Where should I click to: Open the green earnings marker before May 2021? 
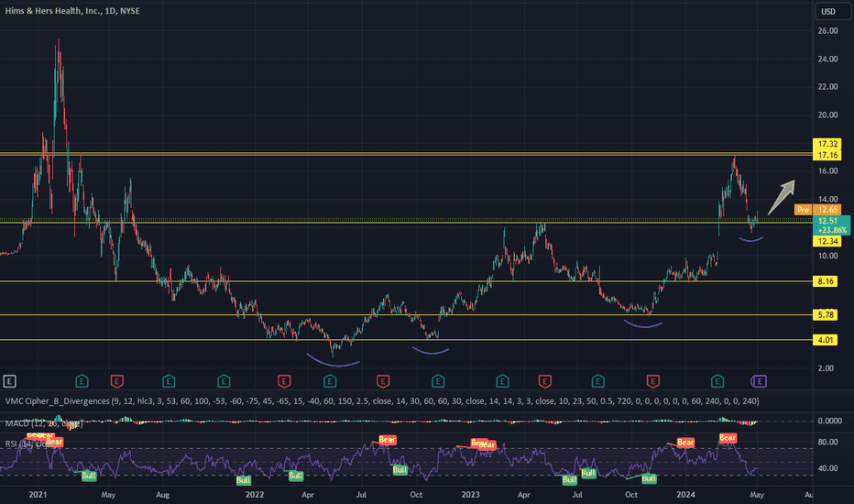tap(82, 381)
